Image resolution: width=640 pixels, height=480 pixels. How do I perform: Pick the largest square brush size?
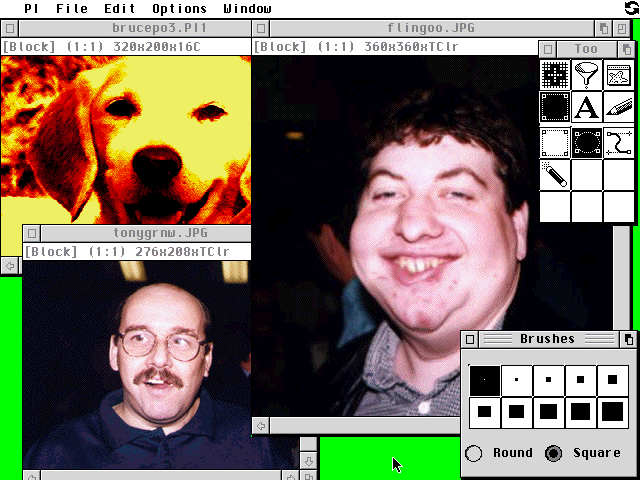pos(612,410)
